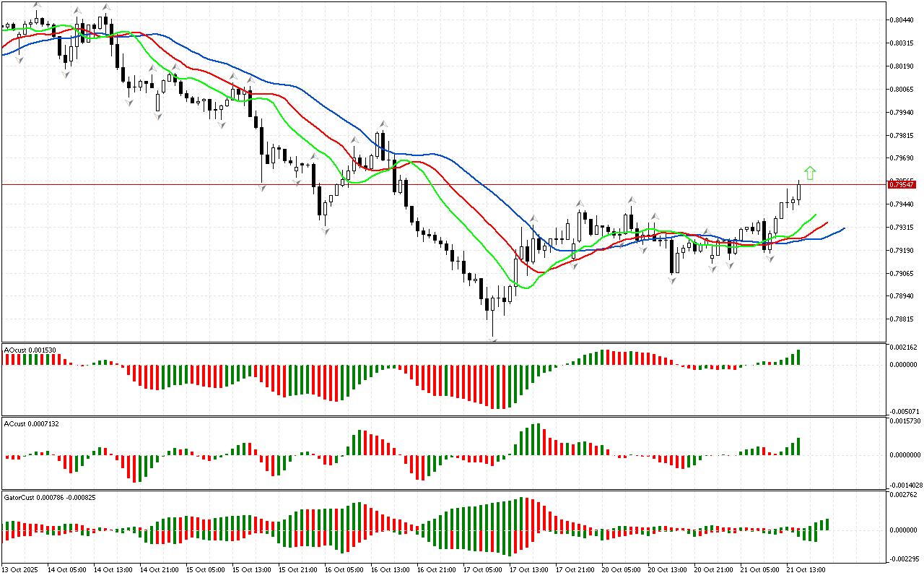Click the 13 Oct 2025 date label
The width and height of the screenshot is (924, 578).
20,569
